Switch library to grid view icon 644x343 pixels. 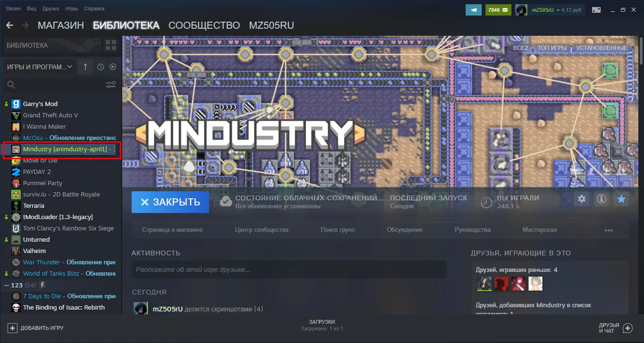tap(111, 45)
